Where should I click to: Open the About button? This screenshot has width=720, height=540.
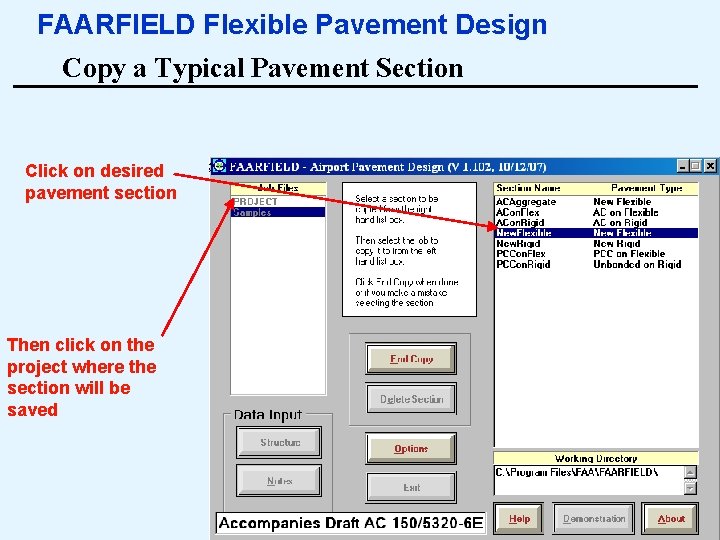pos(670,518)
